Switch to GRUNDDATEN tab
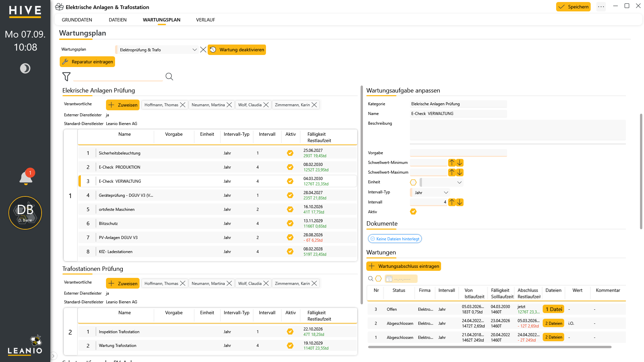This screenshot has height=362, width=644. (x=77, y=20)
